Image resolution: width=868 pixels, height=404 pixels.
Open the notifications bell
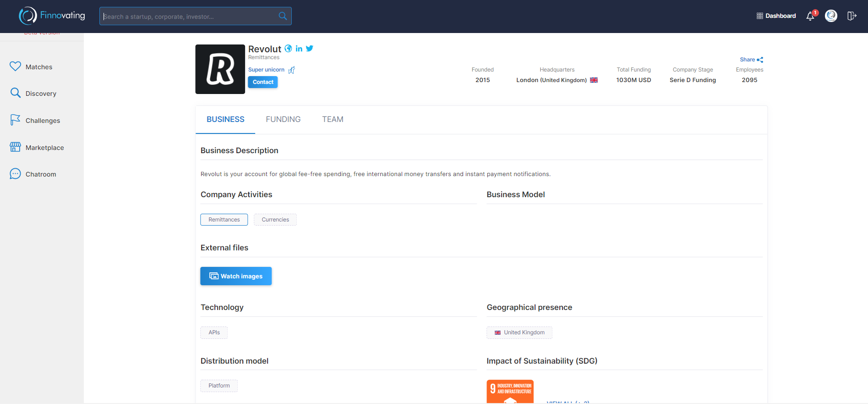tap(810, 16)
